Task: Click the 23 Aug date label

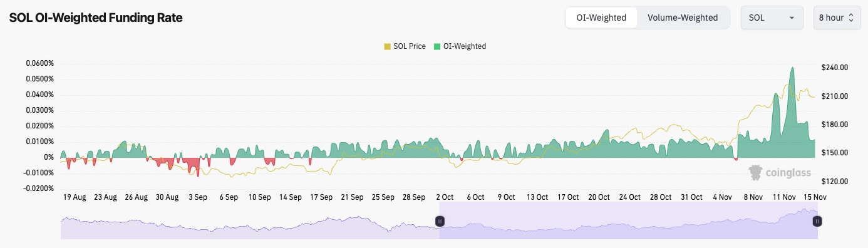Action: (105, 197)
